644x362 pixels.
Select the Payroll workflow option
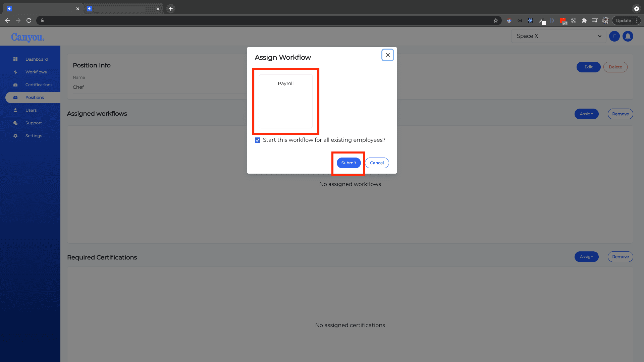pos(285,83)
